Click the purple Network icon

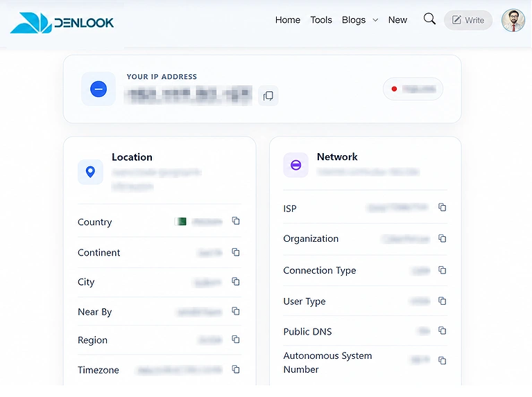click(296, 165)
